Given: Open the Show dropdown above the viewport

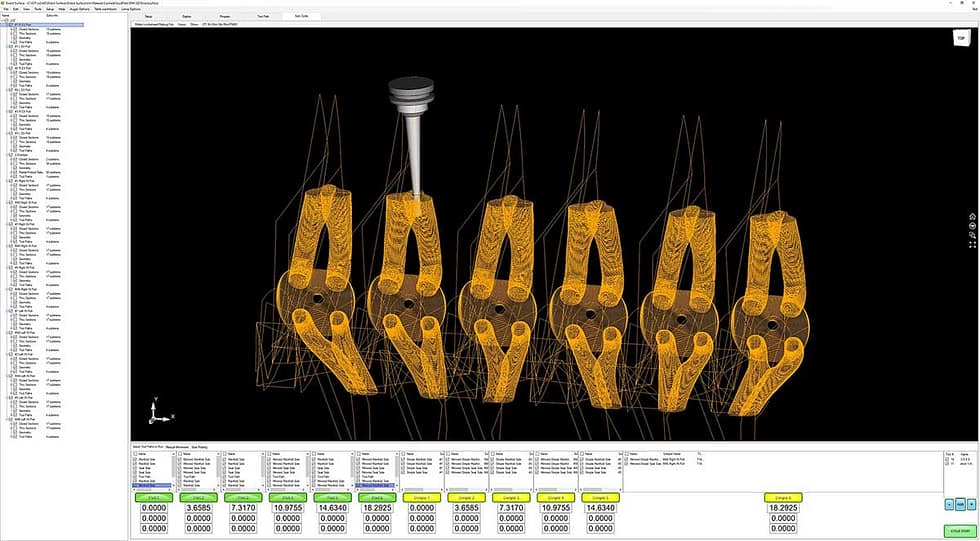Looking at the screenshot, I should tap(194, 24).
